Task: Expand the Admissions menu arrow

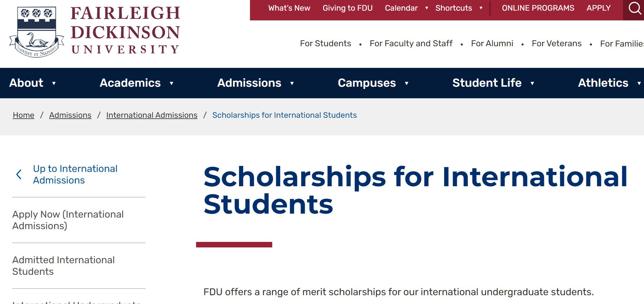Action: click(x=292, y=83)
